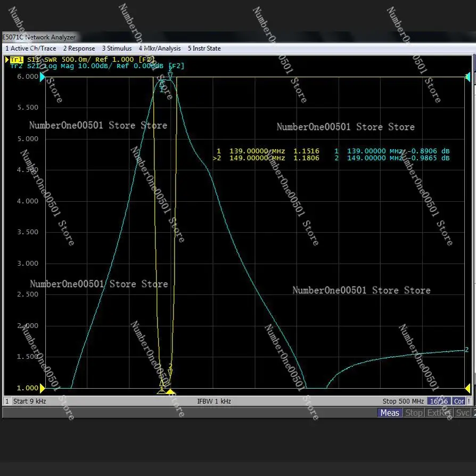Image resolution: width=476 pixels, height=476 pixels.
Task: Select yellow marker 2 triangle near trace bottom
Action: pyautogui.click(x=170, y=373)
